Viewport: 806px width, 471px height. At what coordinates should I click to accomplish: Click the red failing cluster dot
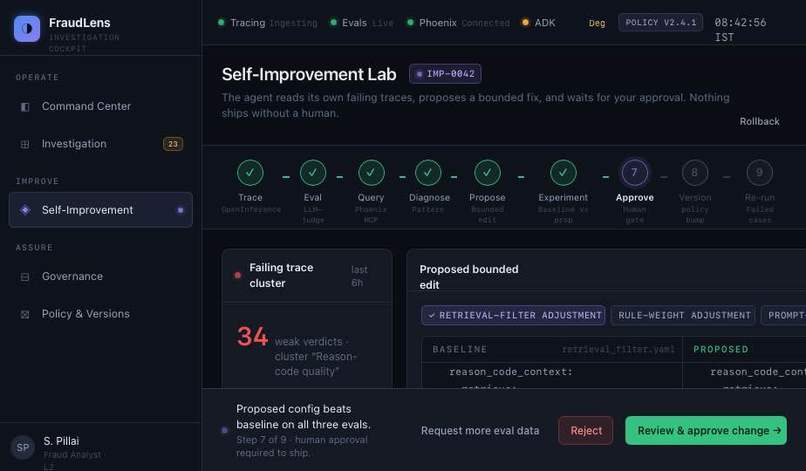(x=237, y=275)
